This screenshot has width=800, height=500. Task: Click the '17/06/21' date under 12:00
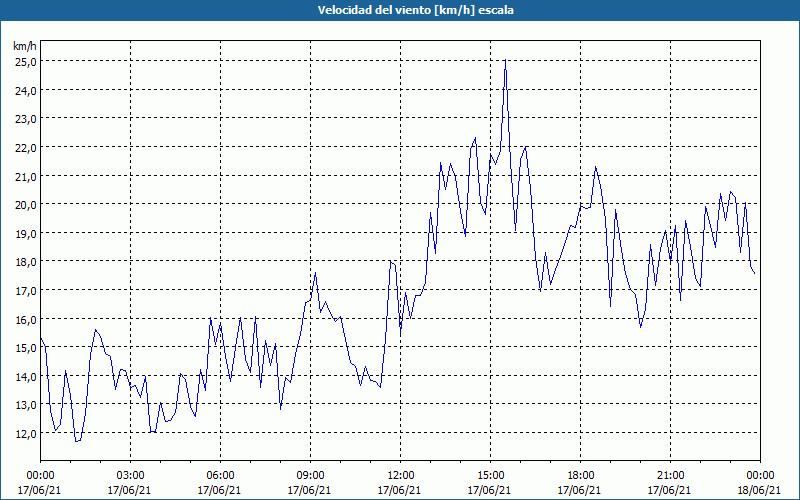click(400, 490)
